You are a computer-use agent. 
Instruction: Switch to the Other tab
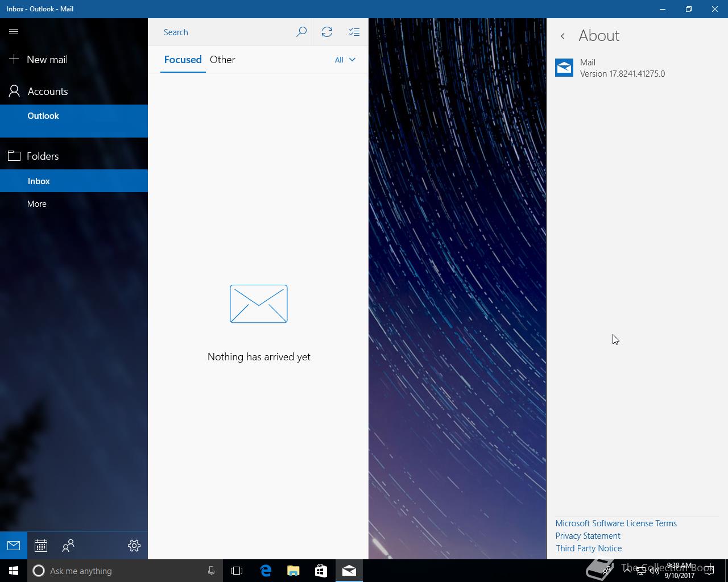coord(222,60)
